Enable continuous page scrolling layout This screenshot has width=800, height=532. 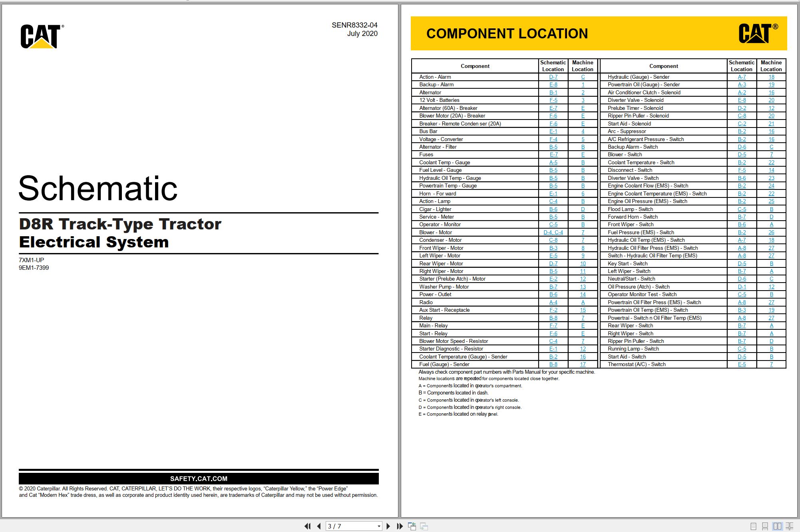765,526
